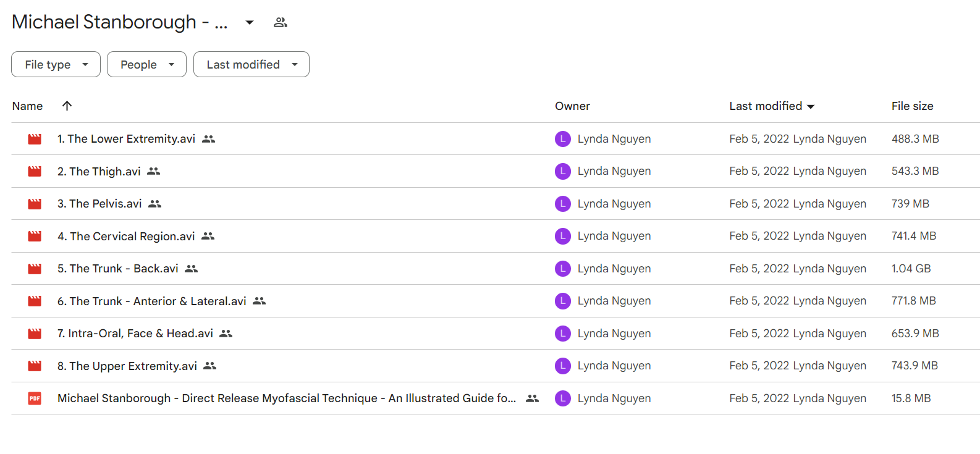Click shared icon beside 4. The Cervical Region.avi

(x=208, y=236)
